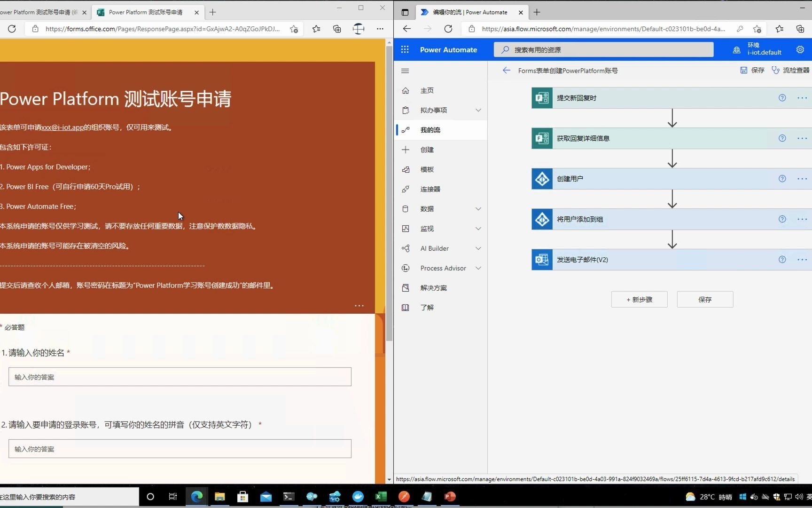Click the left browser address bar
Image resolution: width=812 pixels, height=508 pixels.
tap(163, 29)
